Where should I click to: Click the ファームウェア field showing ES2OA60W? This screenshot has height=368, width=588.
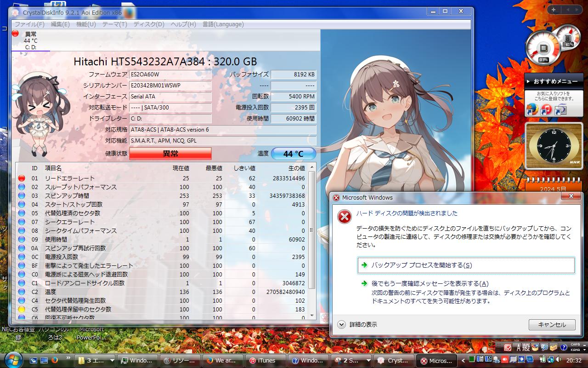(x=170, y=75)
